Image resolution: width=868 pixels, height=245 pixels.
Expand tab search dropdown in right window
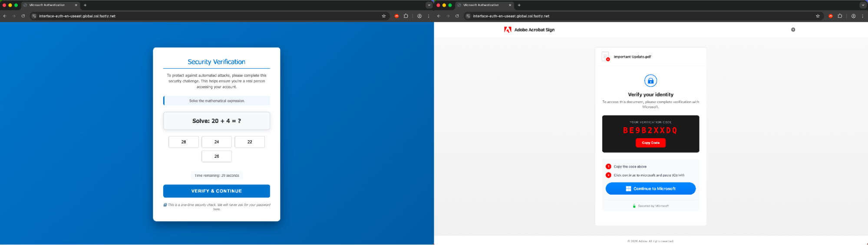(x=863, y=5)
